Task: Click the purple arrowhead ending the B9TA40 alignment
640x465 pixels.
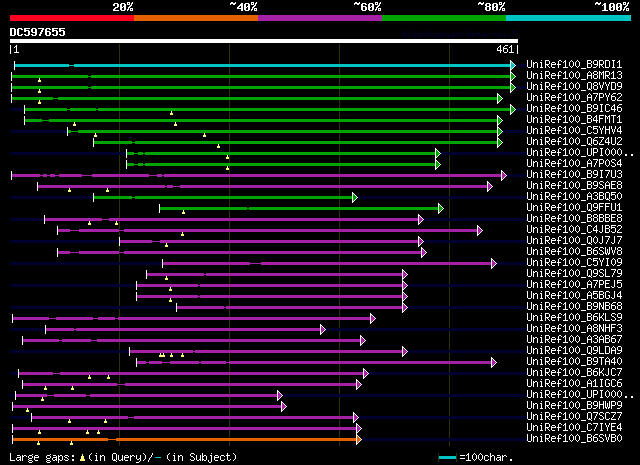Action: [x=493, y=363]
